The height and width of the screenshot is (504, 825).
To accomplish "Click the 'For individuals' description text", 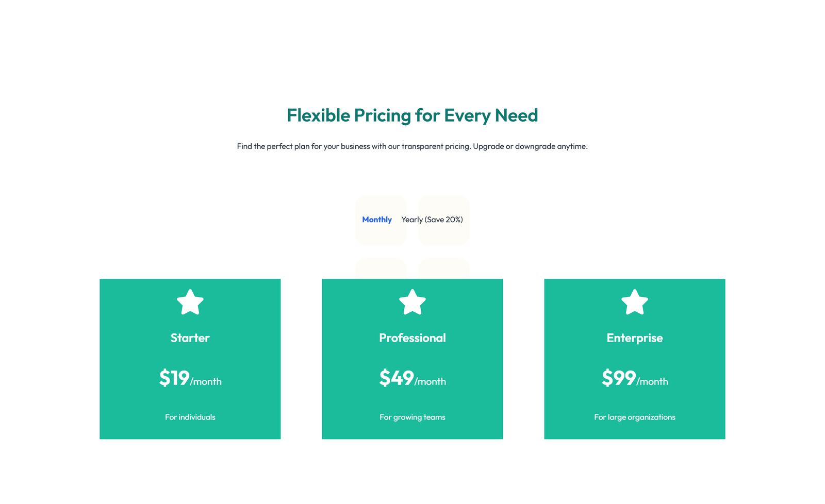I will point(190,417).
